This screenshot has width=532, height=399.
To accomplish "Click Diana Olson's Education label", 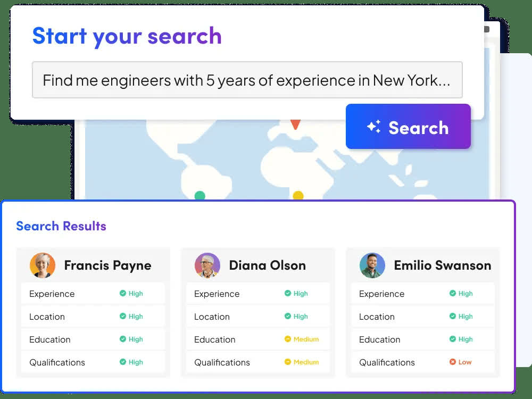I will 215,339.
